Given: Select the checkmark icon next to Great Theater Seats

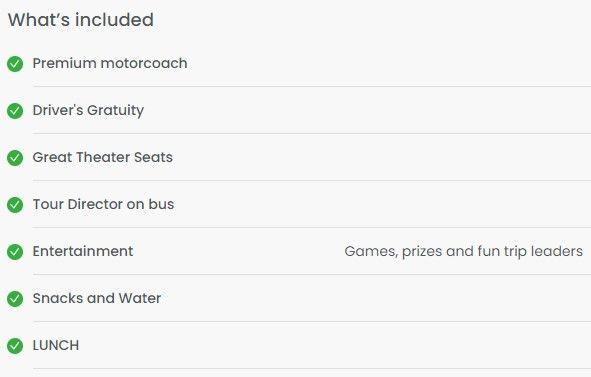Looking at the screenshot, I should click(x=15, y=158).
